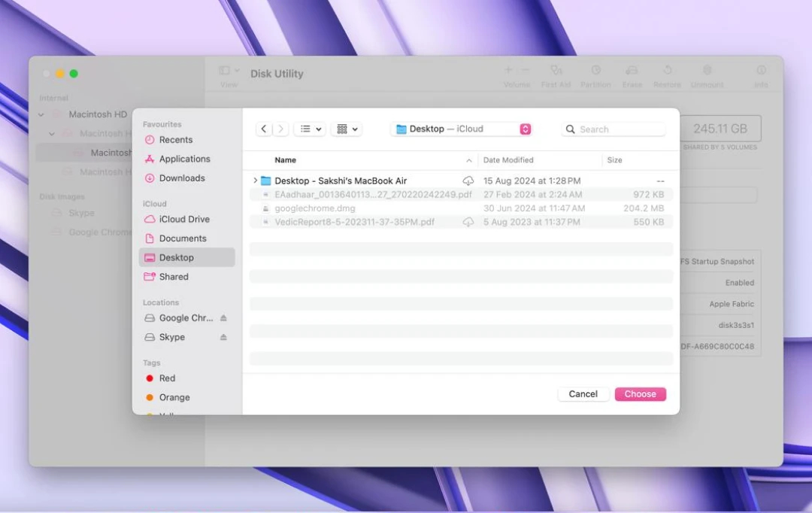812x513 pixels.
Task: Open the column view options dropdown
Action: pyautogui.click(x=344, y=128)
